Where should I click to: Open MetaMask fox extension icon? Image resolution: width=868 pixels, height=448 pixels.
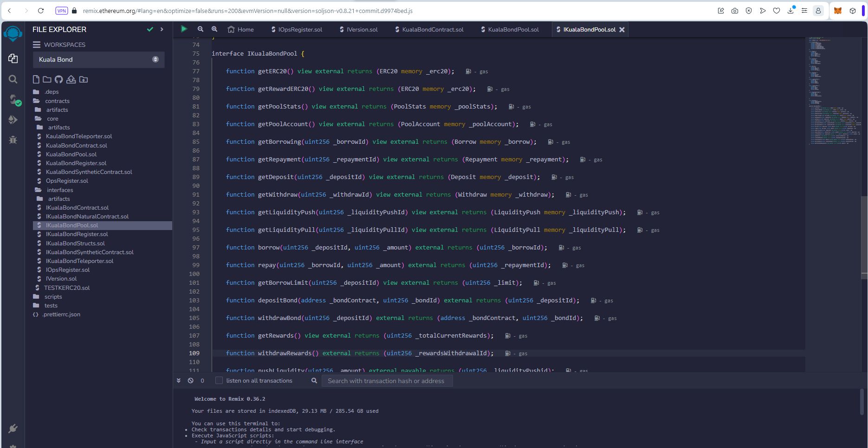[x=838, y=10]
